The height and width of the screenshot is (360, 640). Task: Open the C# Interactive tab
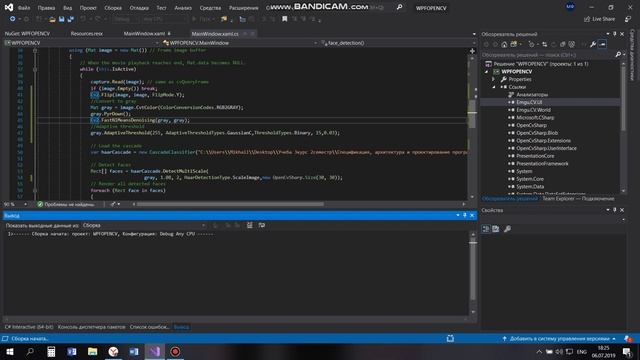pos(29,327)
